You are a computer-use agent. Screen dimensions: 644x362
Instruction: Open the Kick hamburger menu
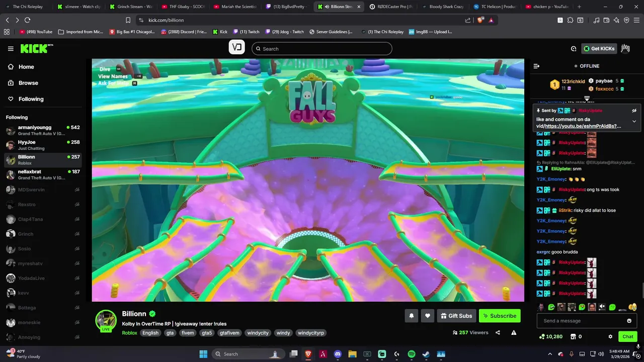(11, 49)
